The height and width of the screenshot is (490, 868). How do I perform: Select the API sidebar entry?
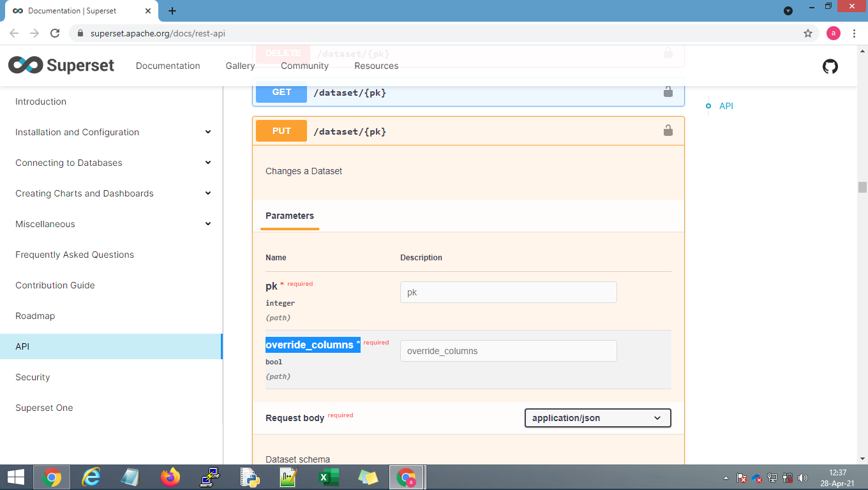coord(22,346)
